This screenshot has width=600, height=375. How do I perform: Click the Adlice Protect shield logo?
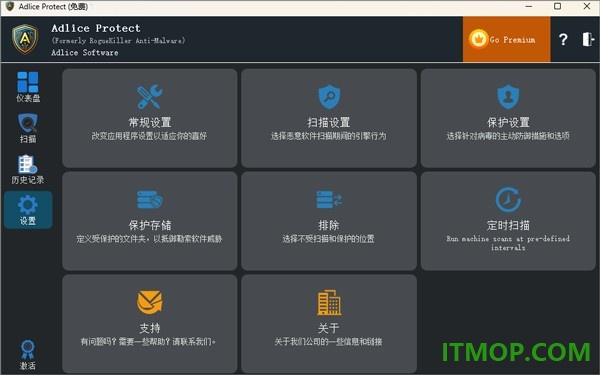25,39
